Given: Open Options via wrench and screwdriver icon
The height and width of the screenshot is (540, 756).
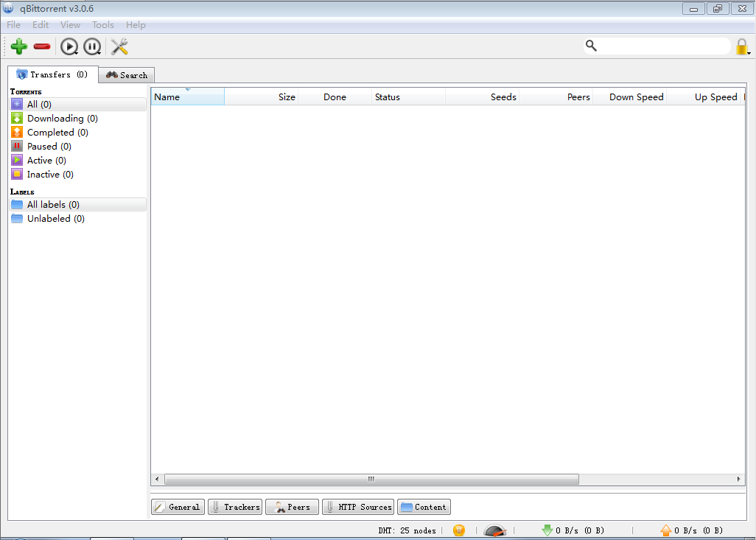Looking at the screenshot, I should [119, 46].
